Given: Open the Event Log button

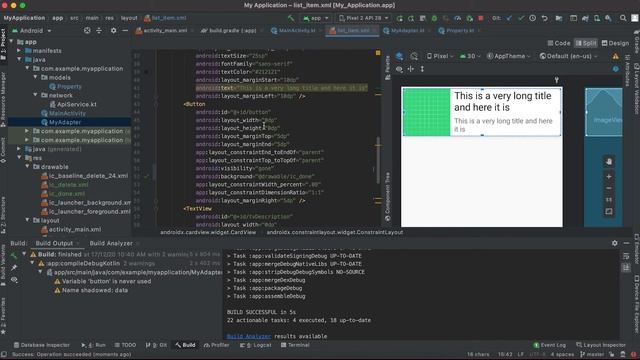Looking at the screenshot, I should click(x=549, y=345).
